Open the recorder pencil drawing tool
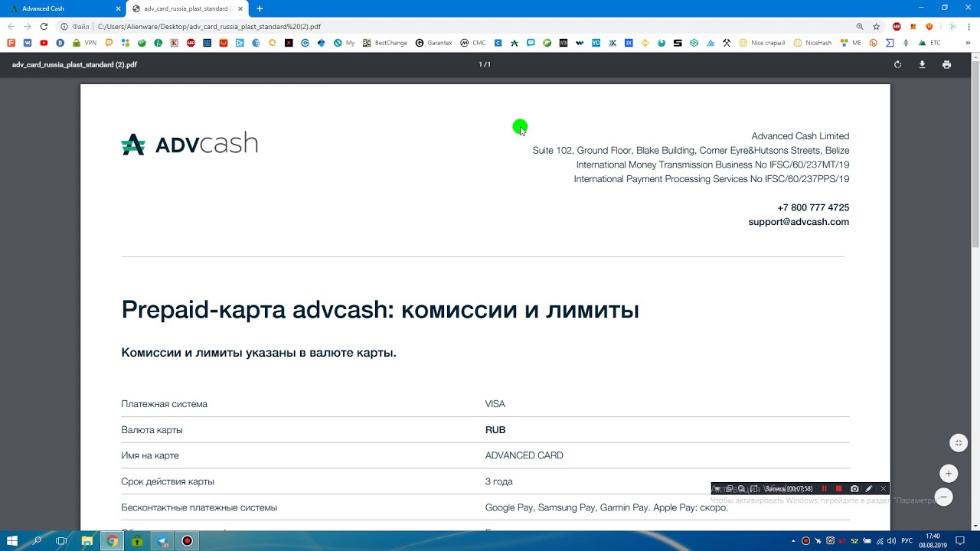Viewport: 980px width, 551px height. [x=868, y=489]
